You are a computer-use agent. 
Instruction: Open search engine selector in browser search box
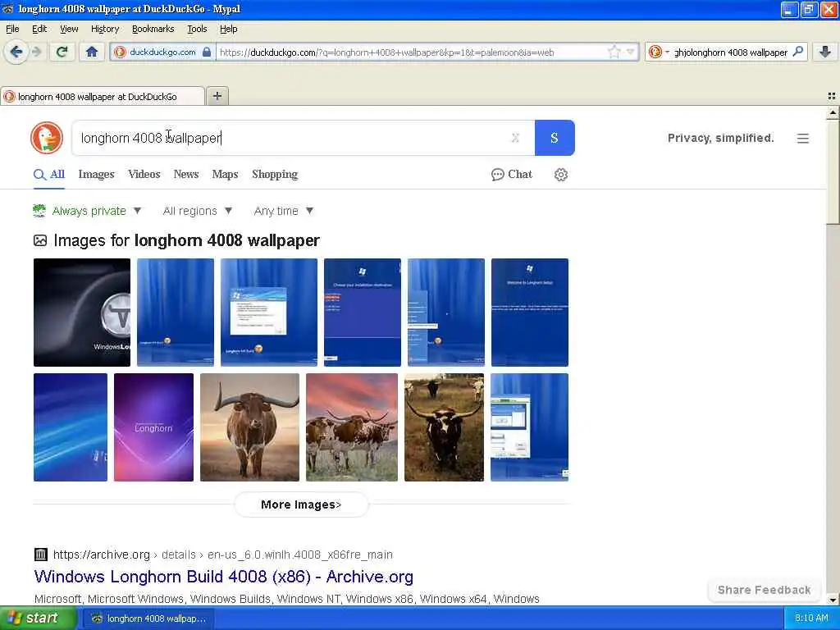[659, 52]
